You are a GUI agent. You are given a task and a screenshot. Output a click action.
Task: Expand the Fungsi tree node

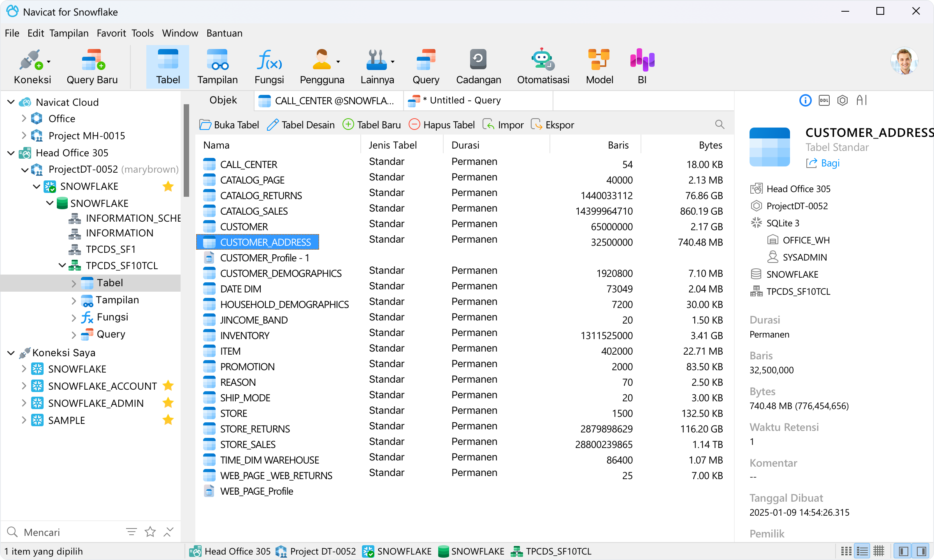74,317
